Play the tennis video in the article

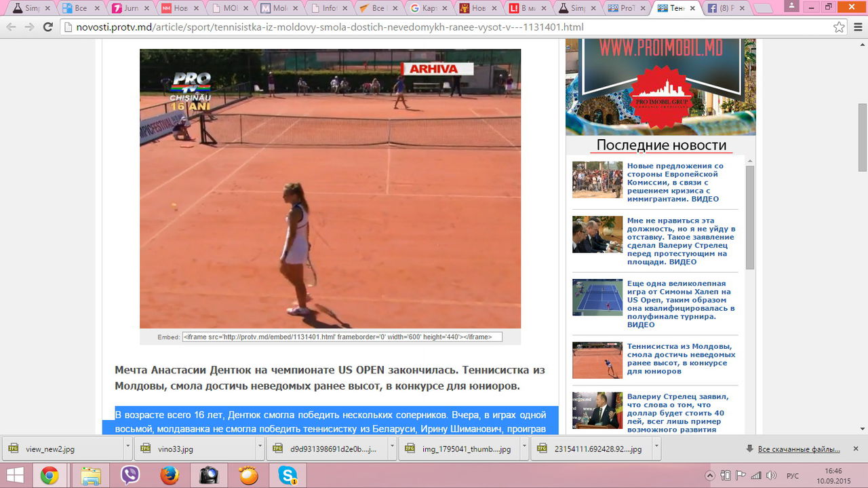pos(330,189)
